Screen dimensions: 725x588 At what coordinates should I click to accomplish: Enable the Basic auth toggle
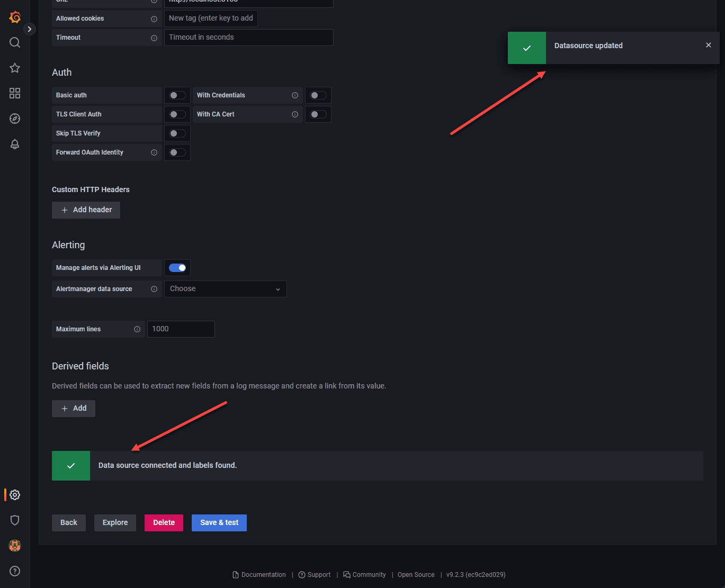(177, 95)
